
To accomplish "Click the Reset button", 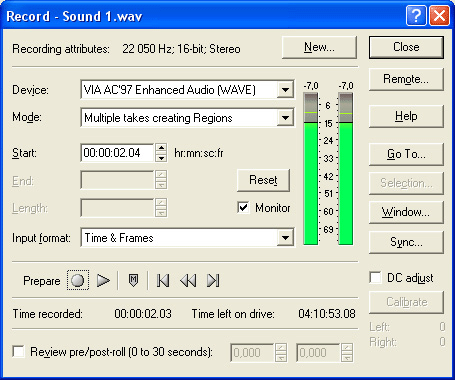I will (x=263, y=180).
